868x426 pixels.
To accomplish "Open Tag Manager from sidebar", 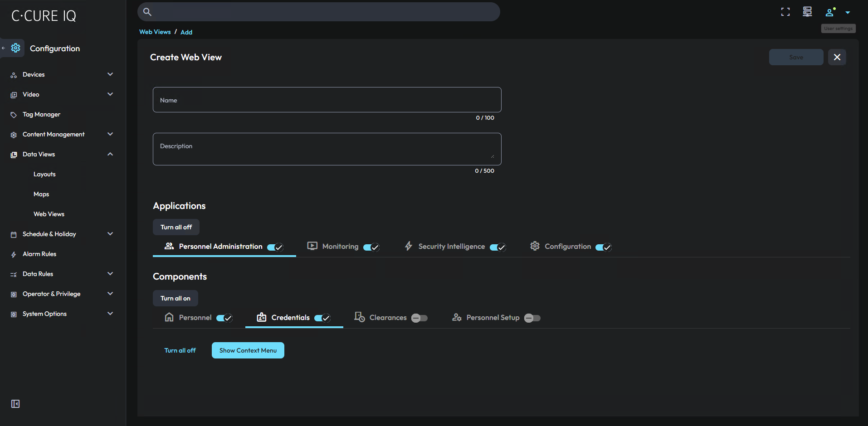I will tap(41, 115).
